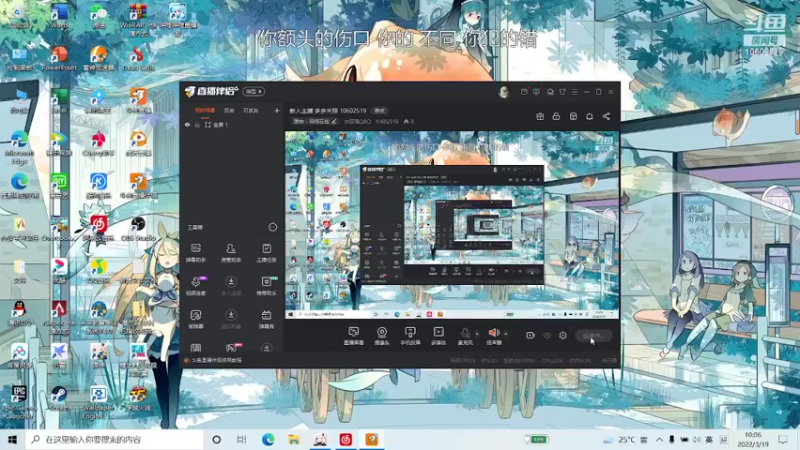Open Task View on the taskbar
Viewport: 800px width, 450px height.
point(242,439)
